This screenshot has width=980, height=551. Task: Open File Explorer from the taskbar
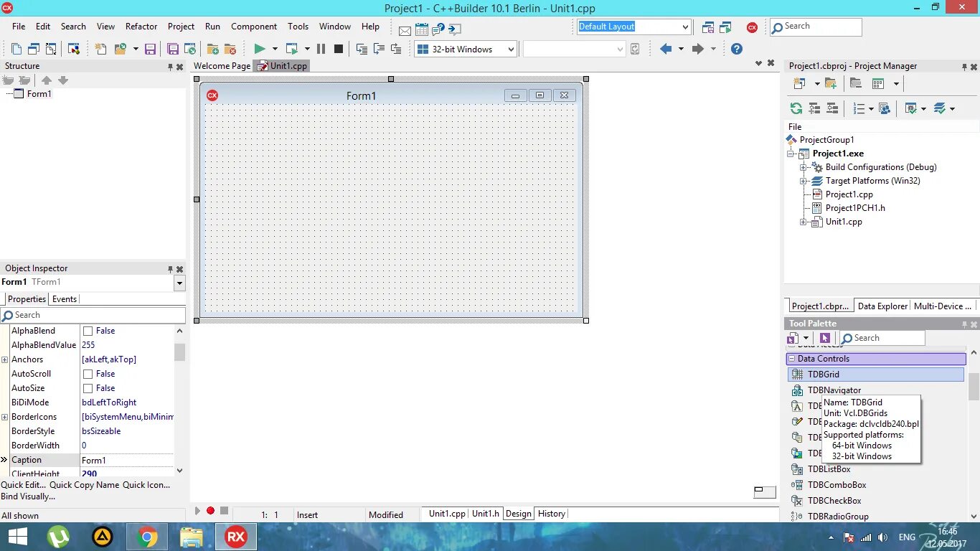192,537
